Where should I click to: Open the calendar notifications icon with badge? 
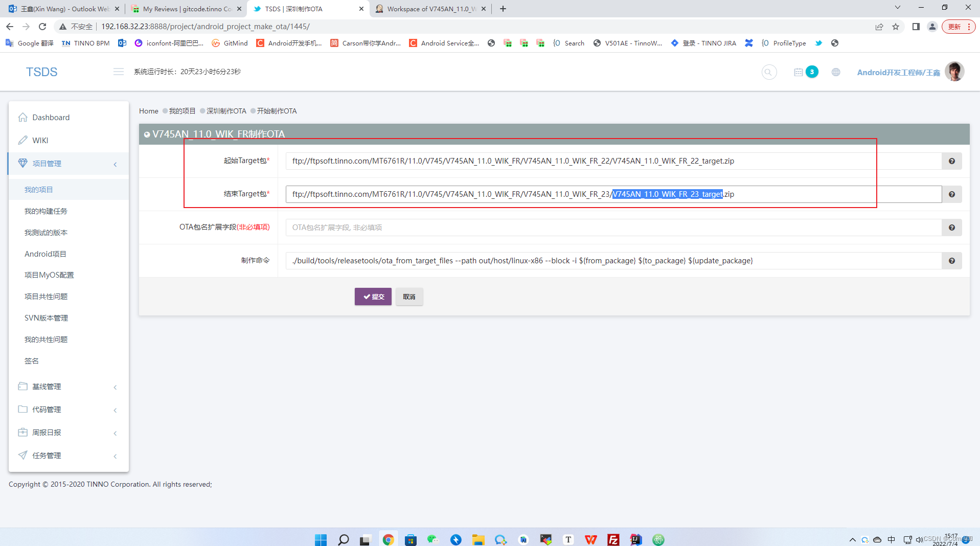pyautogui.click(x=805, y=72)
